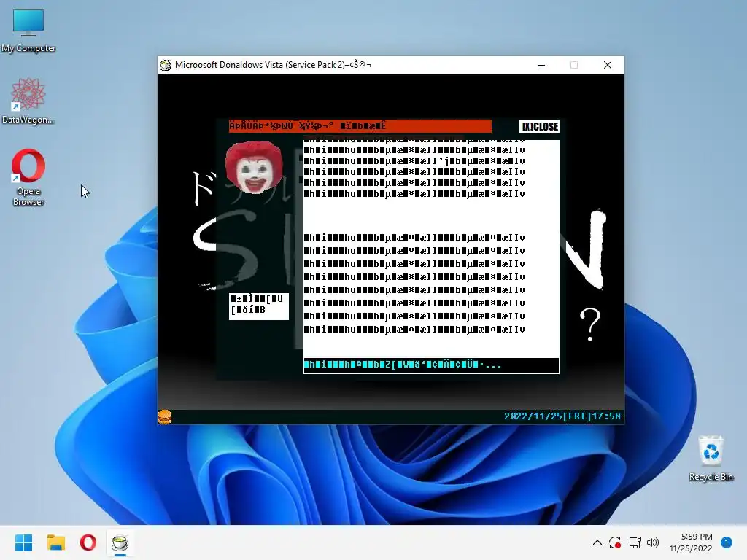The width and height of the screenshot is (747, 560).
Task: Open the volume speaker tray icon
Action: tap(653, 542)
